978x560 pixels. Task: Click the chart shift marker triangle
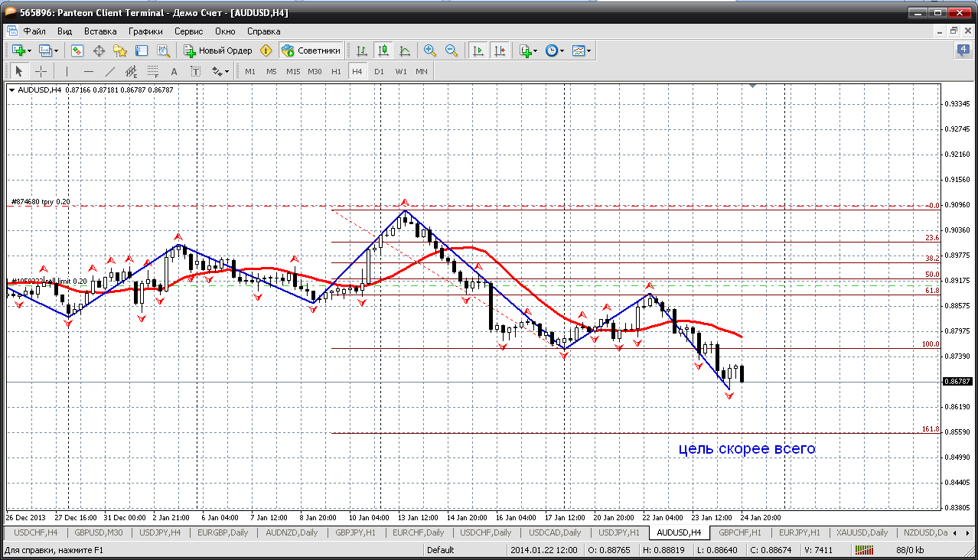(753, 86)
